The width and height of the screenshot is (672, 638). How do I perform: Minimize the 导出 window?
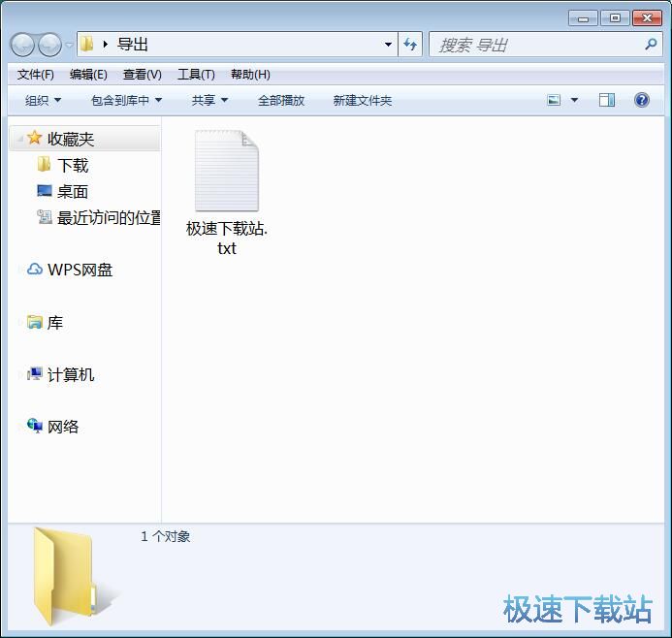point(583,18)
